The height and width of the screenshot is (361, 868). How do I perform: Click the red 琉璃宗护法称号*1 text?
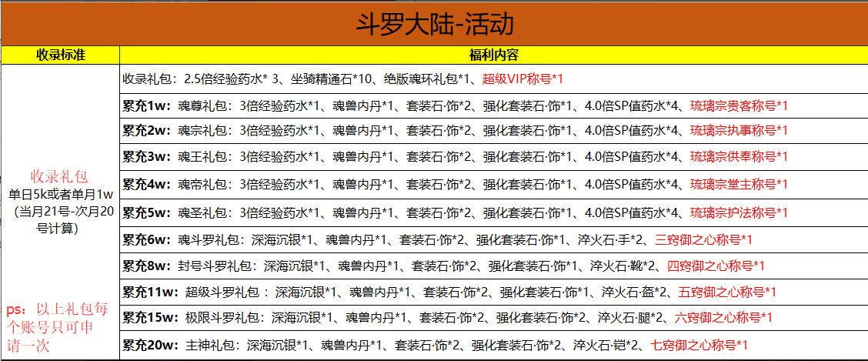tap(739, 212)
